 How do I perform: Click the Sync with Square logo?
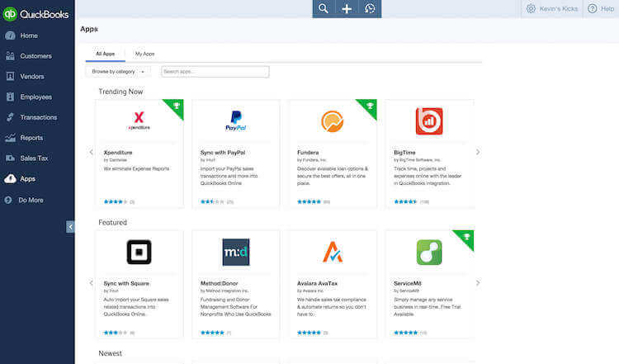coord(139,252)
